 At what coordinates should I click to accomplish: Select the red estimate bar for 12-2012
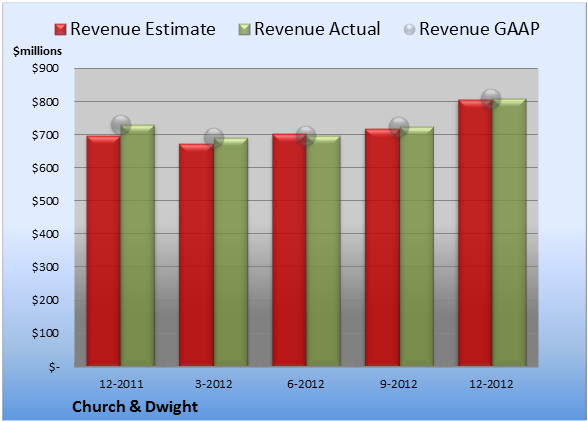point(475,233)
